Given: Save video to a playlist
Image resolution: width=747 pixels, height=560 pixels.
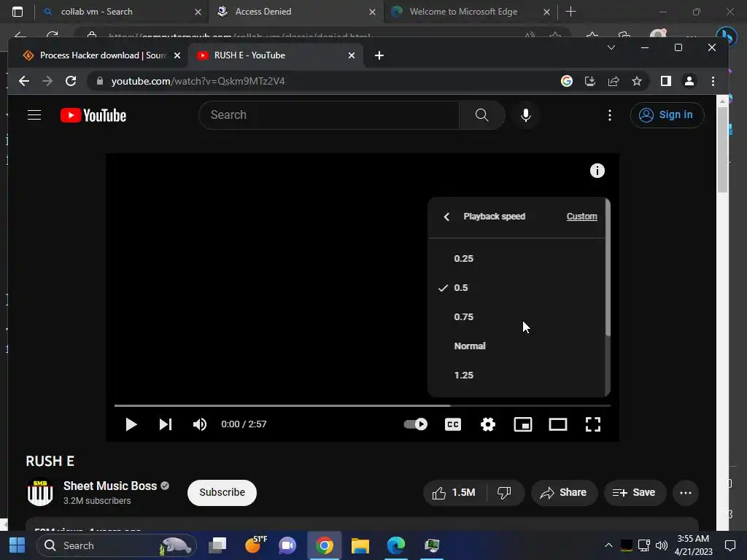Looking at the screenshot, I should (x=635, y=492).
